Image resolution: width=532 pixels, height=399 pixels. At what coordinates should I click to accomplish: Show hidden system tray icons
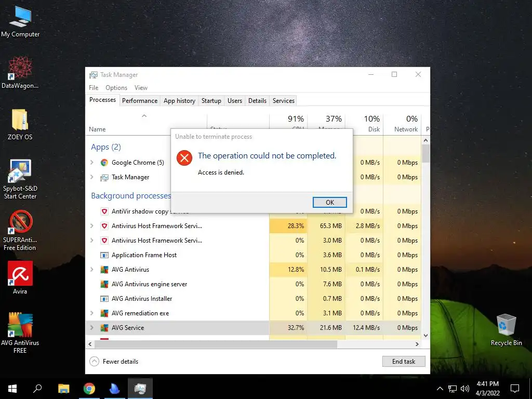(440, 389)
